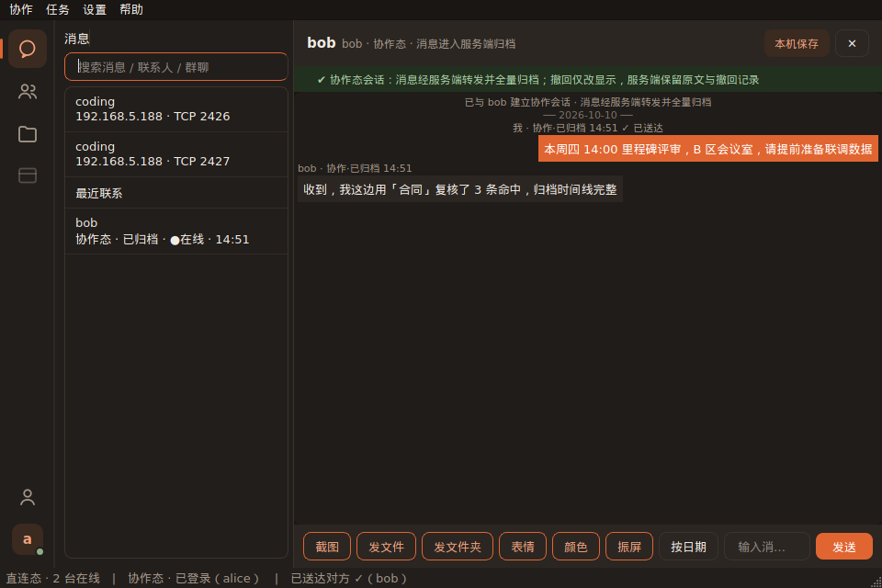Image resolution: width=882 pixels, height=588 pixels.
Task: Open the user profile icon near bottom
Action: tap(27, 497)
